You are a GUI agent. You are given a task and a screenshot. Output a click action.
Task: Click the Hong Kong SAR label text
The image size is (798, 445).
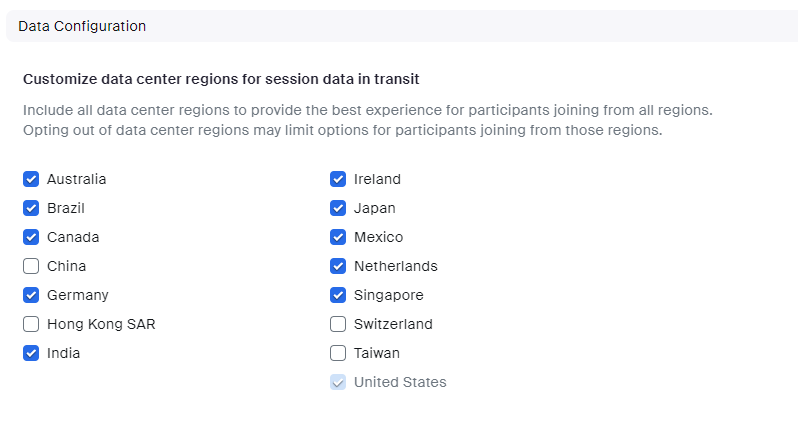(101, 324)
